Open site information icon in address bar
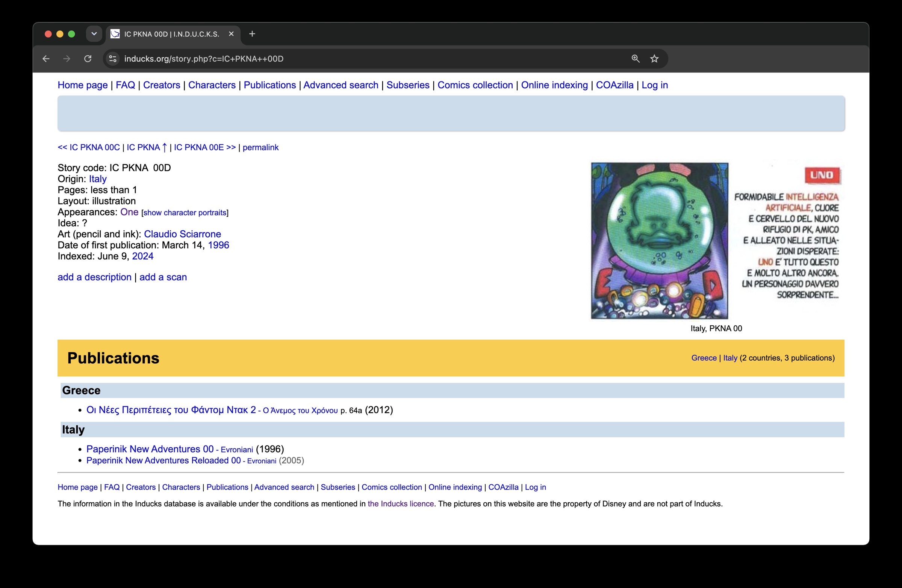 coord(112,59)
